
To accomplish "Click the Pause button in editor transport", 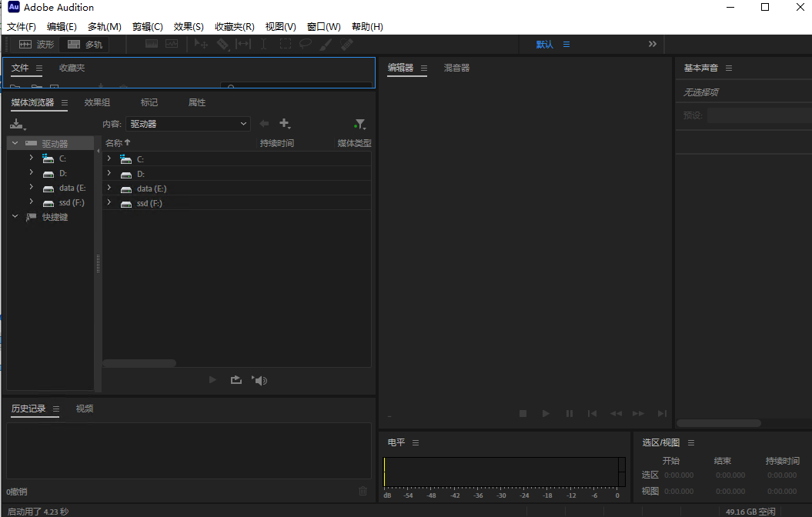I will [x=569, y=413].
